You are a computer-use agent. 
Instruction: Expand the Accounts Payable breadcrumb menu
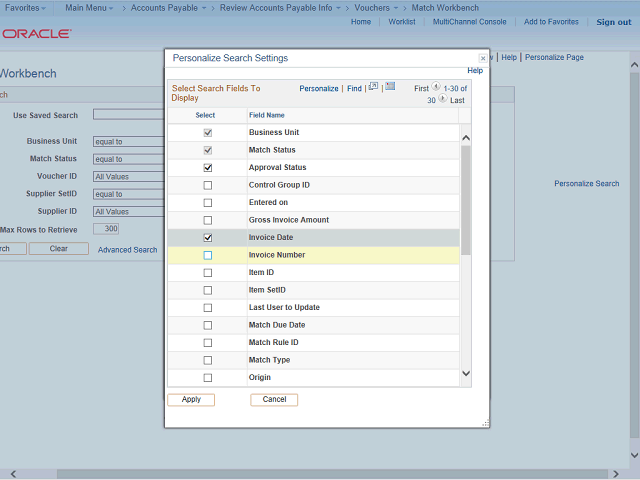(x=169, y=7)
